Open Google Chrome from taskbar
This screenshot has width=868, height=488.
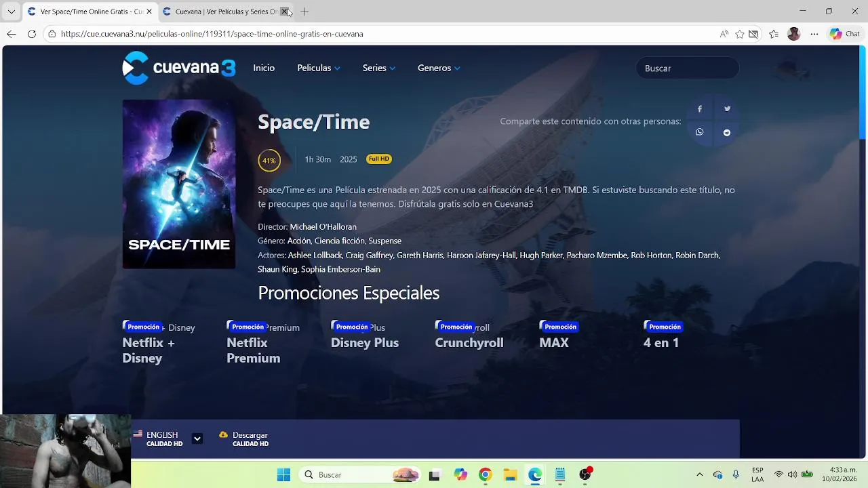[x=485, y=474]
